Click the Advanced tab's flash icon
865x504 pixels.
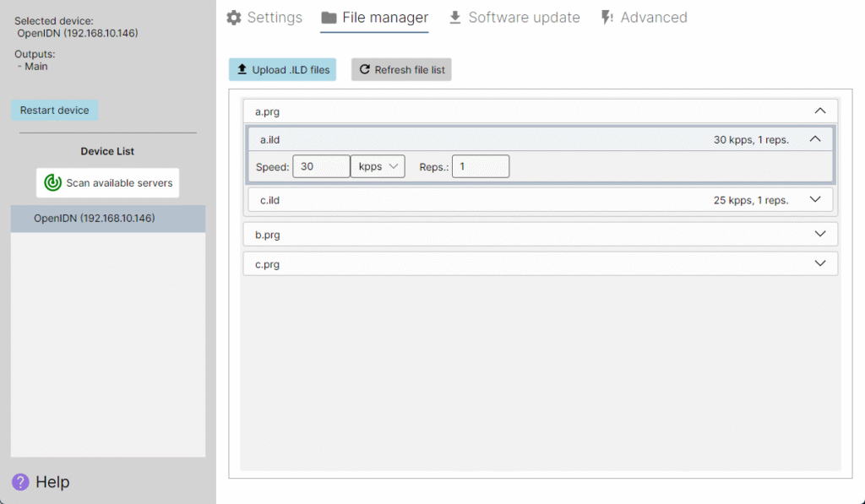(605, 17)
